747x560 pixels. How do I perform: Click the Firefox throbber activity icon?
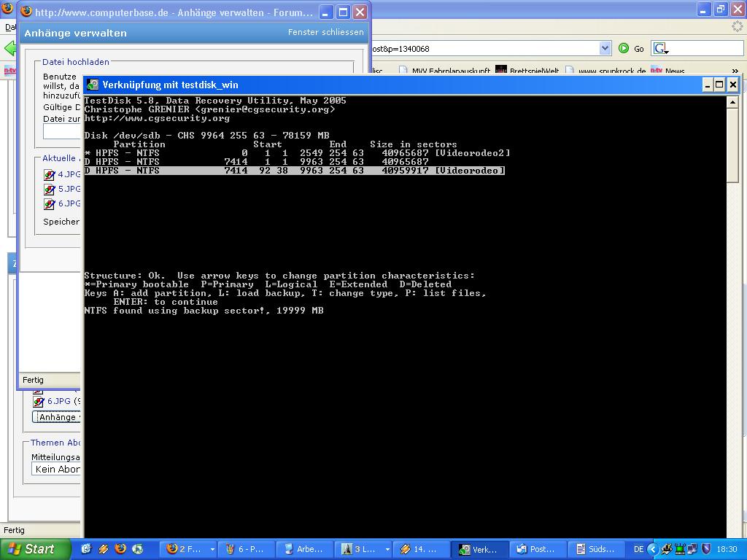(x=738, y=27)
